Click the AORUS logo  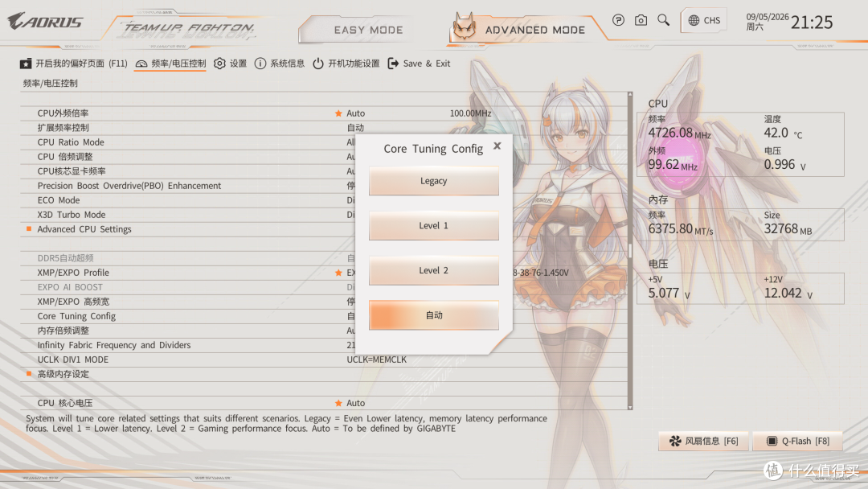pos(45,22)
